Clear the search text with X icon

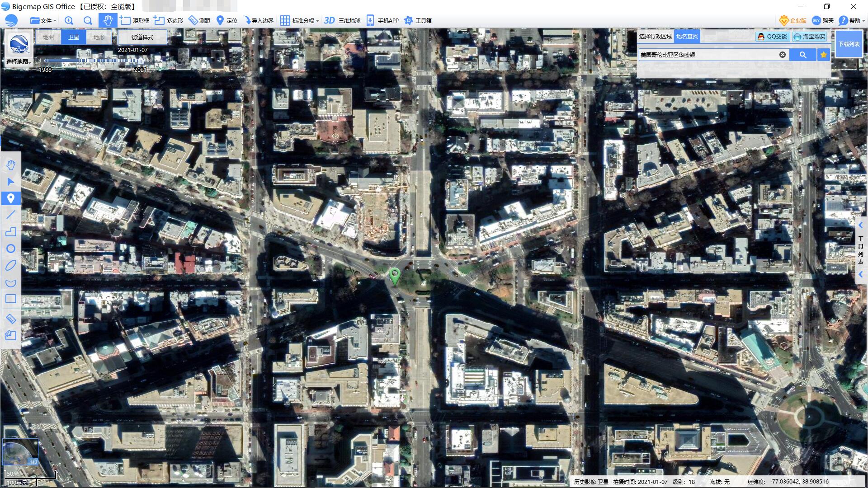pyautogui.click(x=783, y=55)
